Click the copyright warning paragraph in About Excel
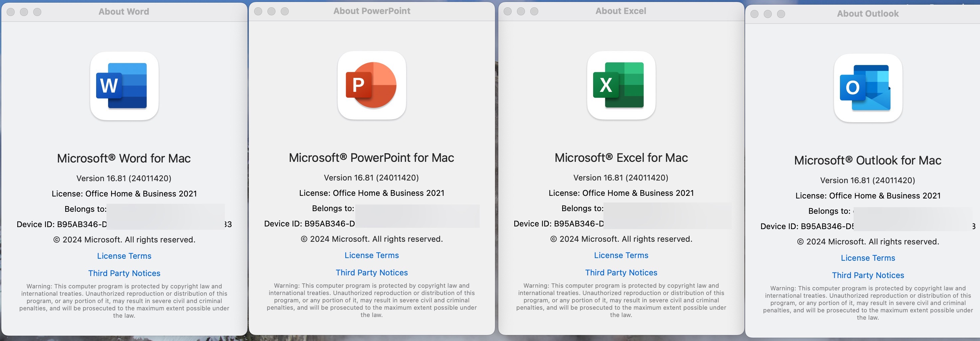The image size is (980, 341). tap(621, 300)
